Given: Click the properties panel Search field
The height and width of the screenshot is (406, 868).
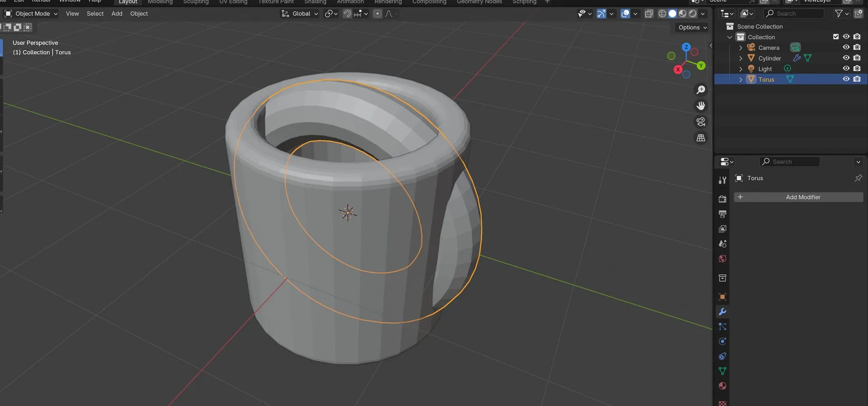Looking at the screenshot, I should (790, 162).
